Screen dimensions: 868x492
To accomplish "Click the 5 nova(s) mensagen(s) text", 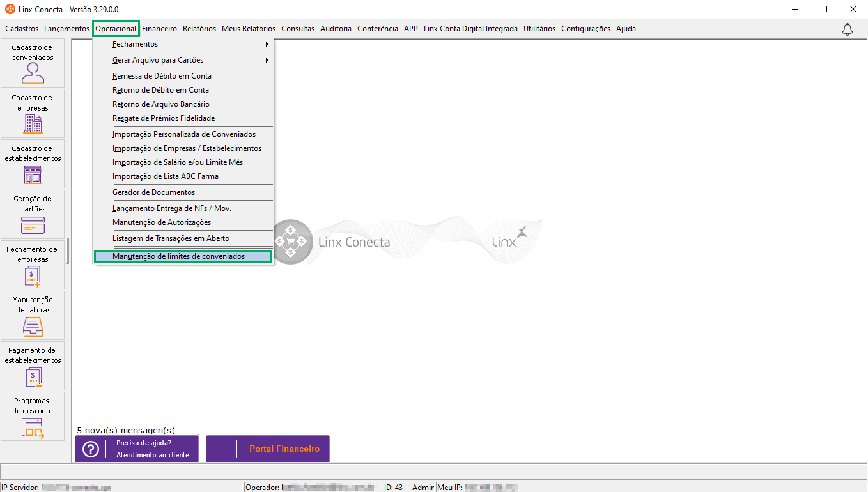I will [x=126, y=430].
